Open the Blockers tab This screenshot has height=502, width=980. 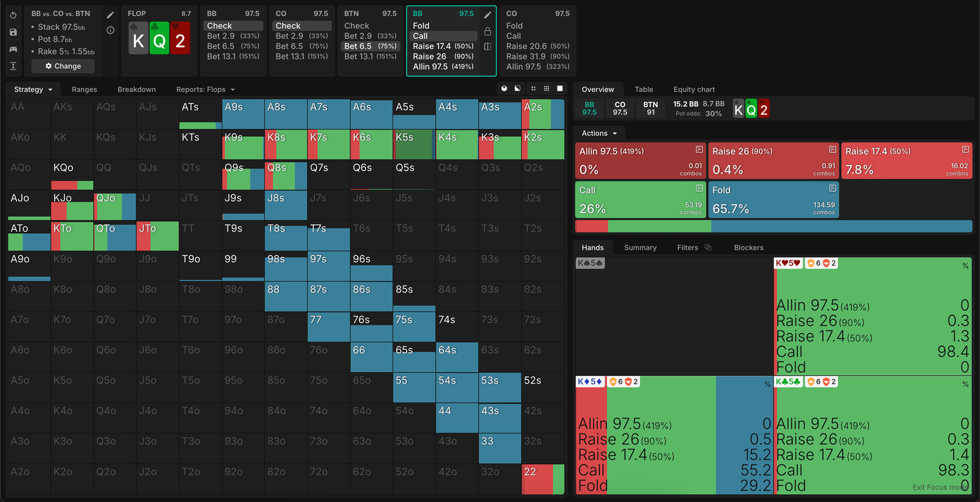tap(748, 248)
